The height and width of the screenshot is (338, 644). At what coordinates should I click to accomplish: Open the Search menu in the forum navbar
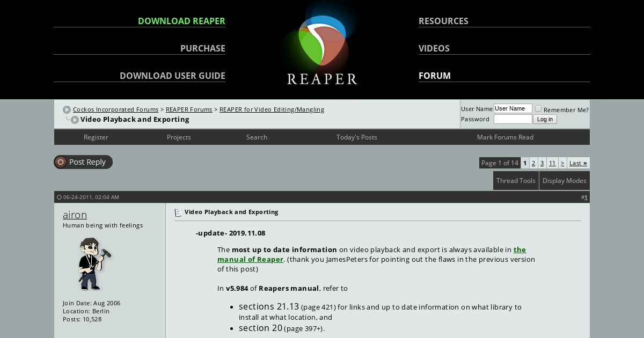257,137
